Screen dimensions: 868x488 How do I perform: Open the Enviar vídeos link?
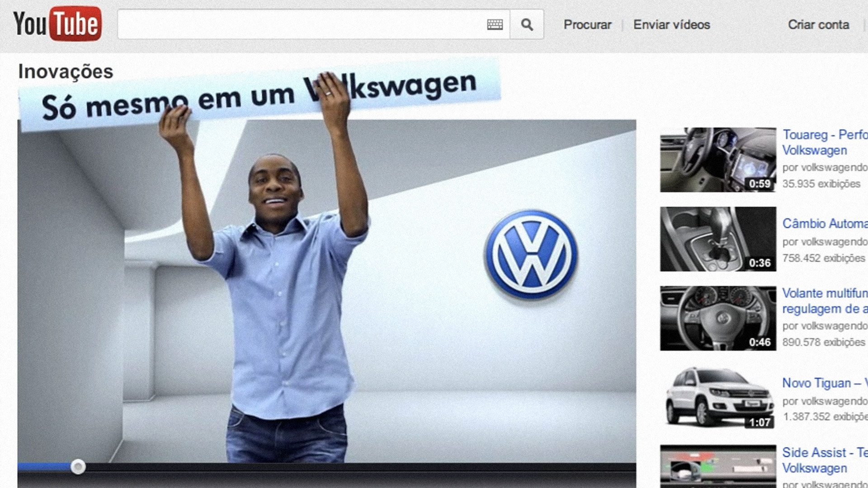671,25
